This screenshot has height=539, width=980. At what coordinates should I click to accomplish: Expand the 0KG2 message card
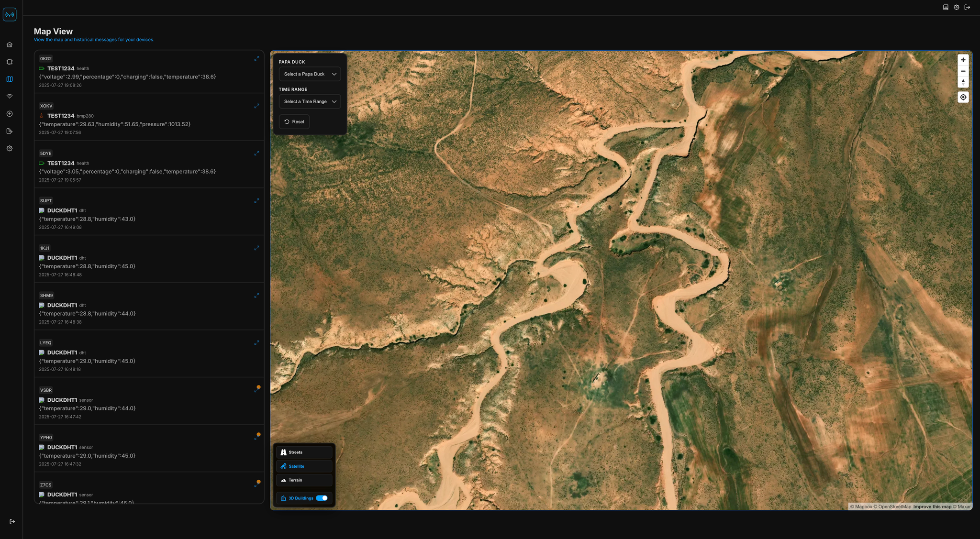click(x=256, y=58)
